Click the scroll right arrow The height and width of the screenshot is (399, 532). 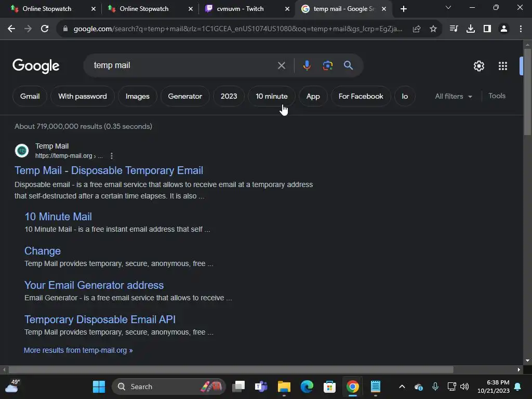[519, 369]
